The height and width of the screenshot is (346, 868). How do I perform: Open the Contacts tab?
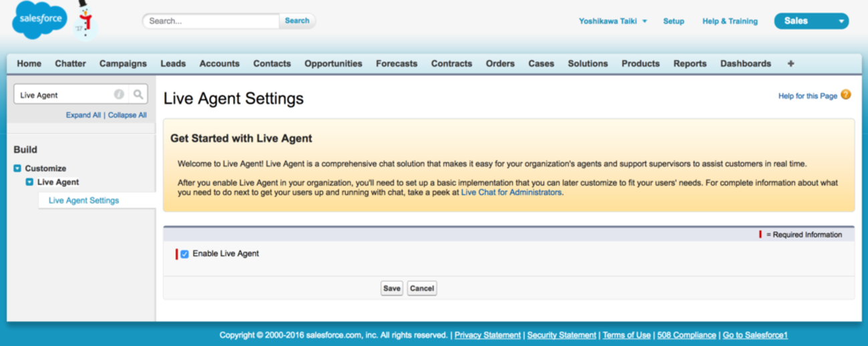click(x=272, y=63)
